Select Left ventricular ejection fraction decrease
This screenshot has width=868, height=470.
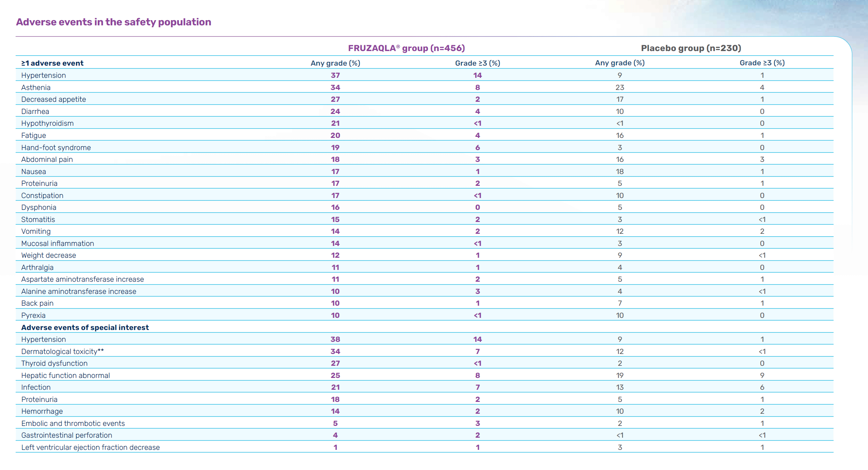click(90, 447)
